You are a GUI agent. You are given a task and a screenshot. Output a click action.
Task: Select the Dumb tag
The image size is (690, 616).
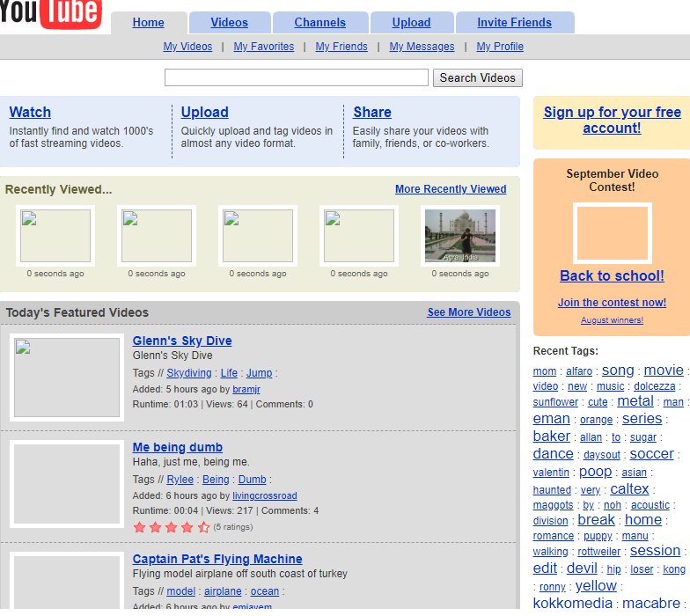click(252, 480)
